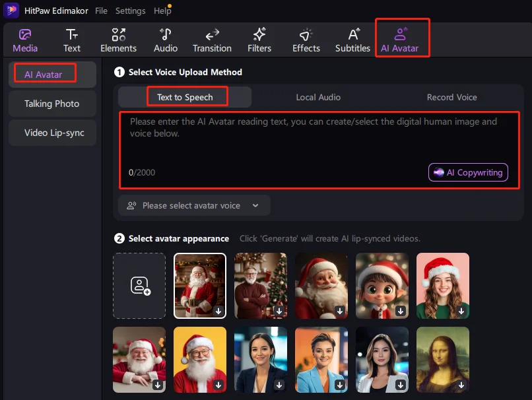Screen dimensions: 532x400
Task: Switch to the Record Voice tab
Action: coord(451,97)
